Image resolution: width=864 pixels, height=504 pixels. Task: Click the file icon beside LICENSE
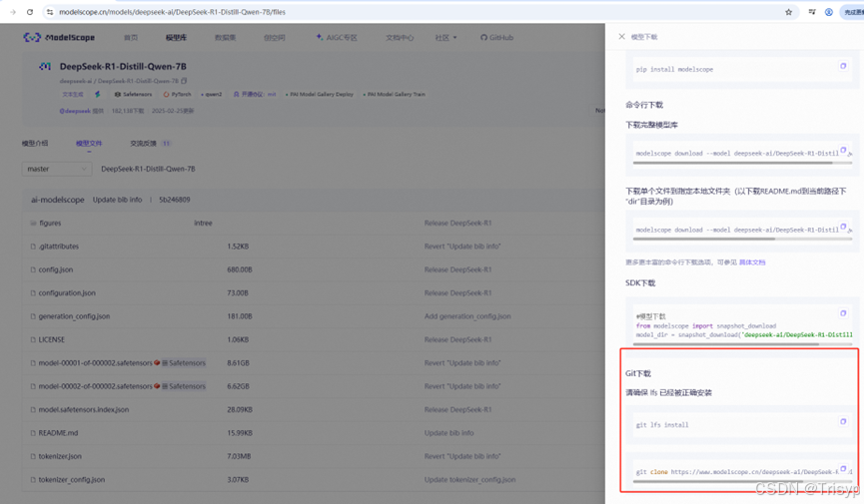coord(33,340)
